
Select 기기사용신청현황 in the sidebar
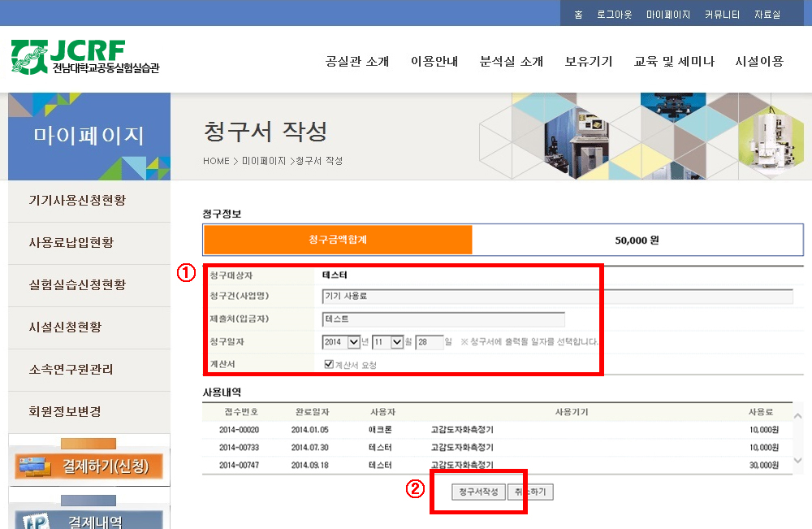coord(77,201)
